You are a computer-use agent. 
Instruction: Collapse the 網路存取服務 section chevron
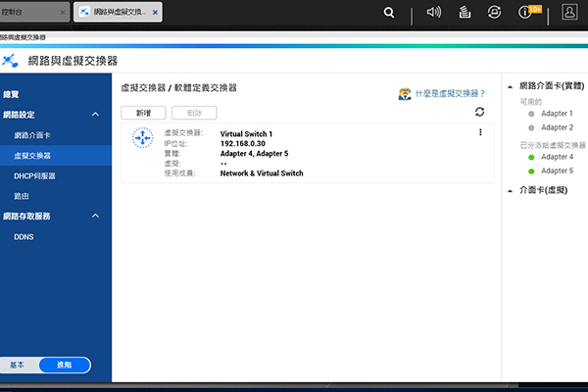[96, 216]
